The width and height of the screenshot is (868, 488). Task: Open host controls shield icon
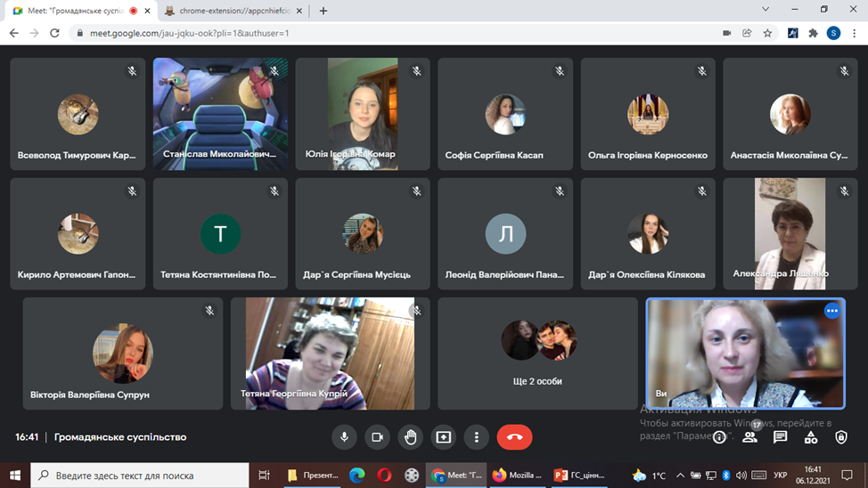(x=840, y=437)
